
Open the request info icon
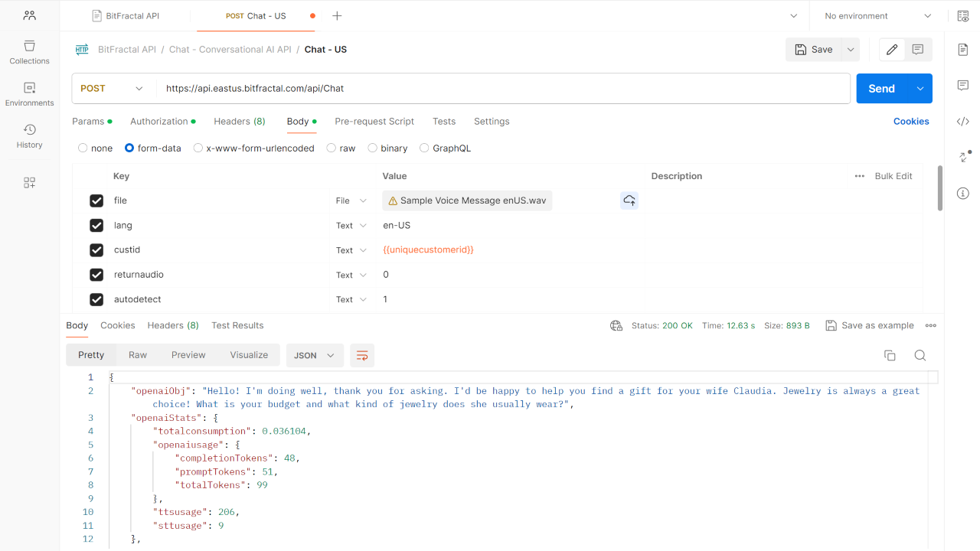(x=963, y=193)
